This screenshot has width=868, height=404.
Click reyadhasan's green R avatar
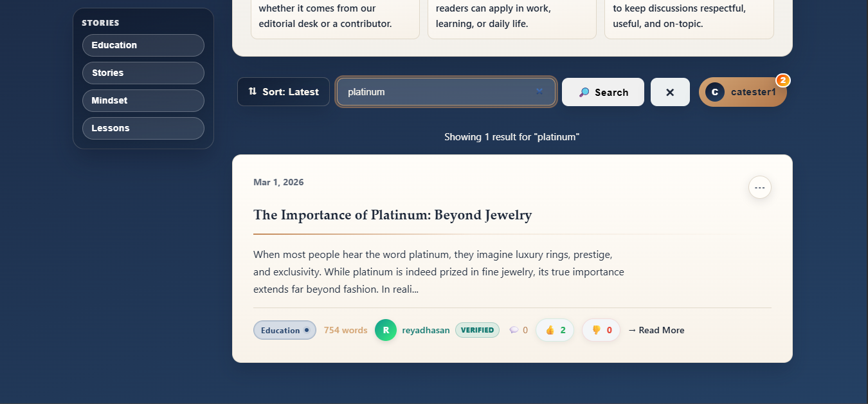pyautogui.click(x=386, y=330)
